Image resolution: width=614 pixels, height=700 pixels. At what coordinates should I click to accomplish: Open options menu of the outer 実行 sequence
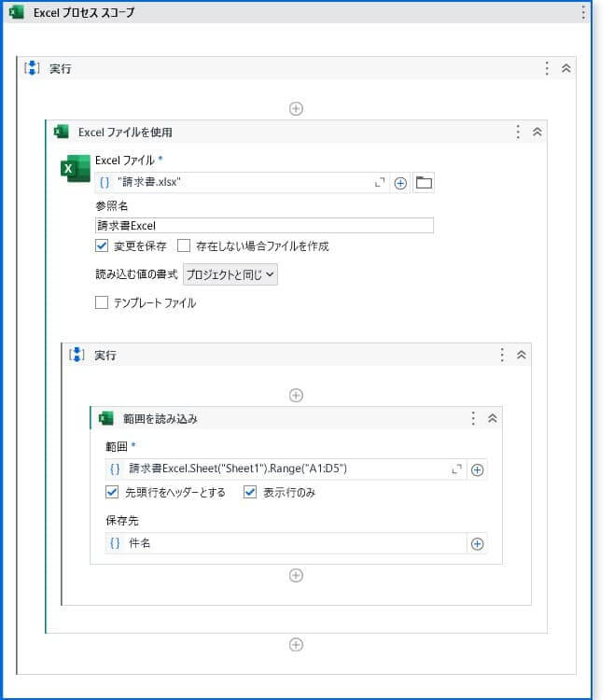(547, 68)
